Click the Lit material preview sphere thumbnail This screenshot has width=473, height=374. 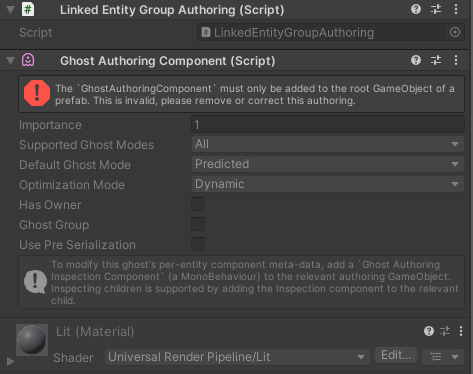(x=32, y=340)
